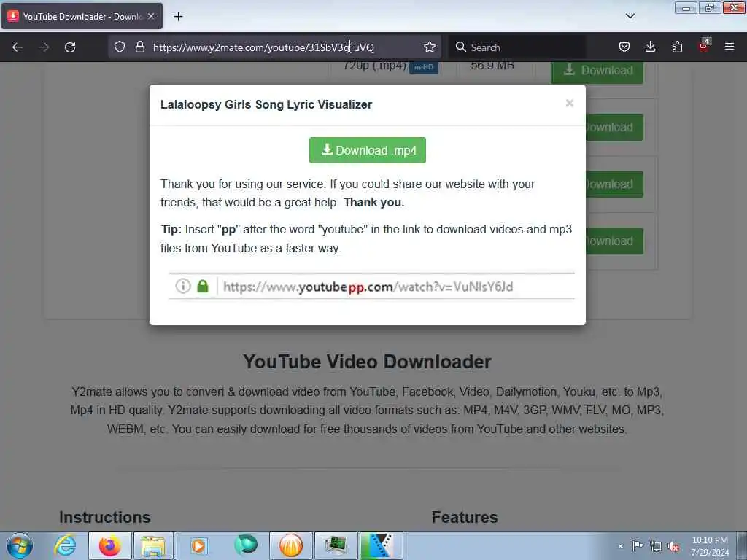The width and height of the screenshot is (747, 560).
Task: Open a new tab with the plus button
Action: tap(178, 17)
